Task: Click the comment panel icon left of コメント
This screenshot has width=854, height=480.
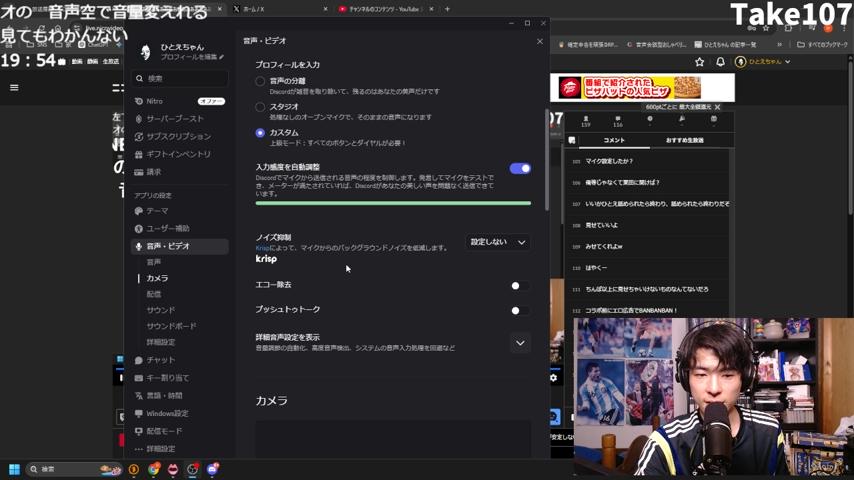Action: [572, 141]
